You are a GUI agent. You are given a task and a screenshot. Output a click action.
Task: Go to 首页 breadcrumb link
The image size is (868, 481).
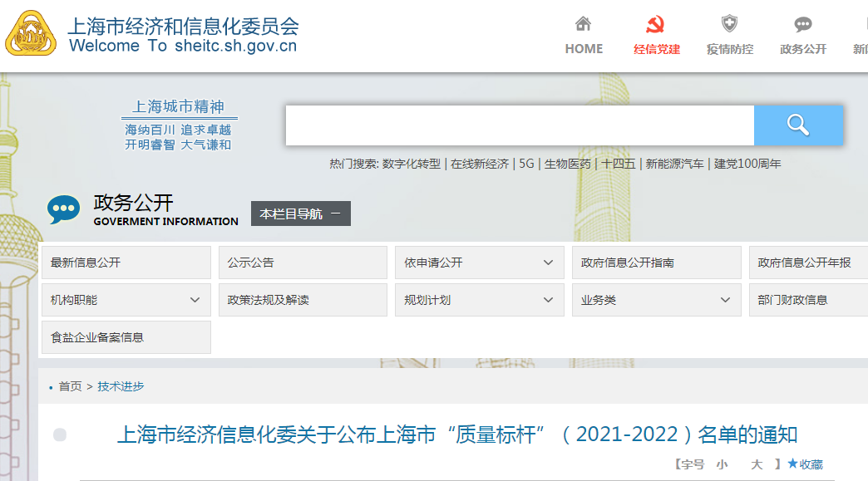click(x=71, y=386)
